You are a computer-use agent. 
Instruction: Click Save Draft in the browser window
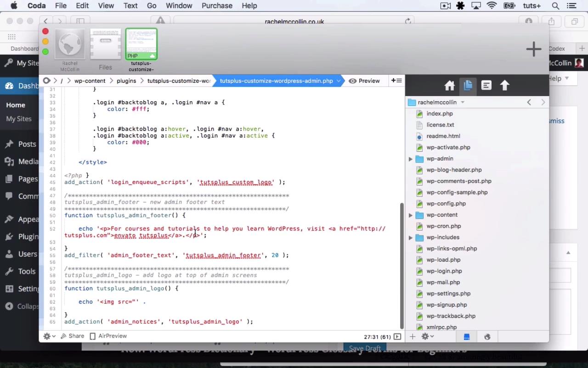[x=365, y=348]
